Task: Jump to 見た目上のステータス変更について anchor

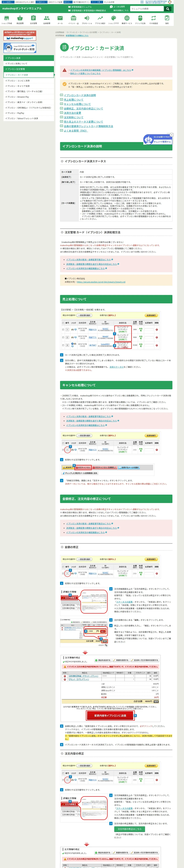Action: [83, 122]
